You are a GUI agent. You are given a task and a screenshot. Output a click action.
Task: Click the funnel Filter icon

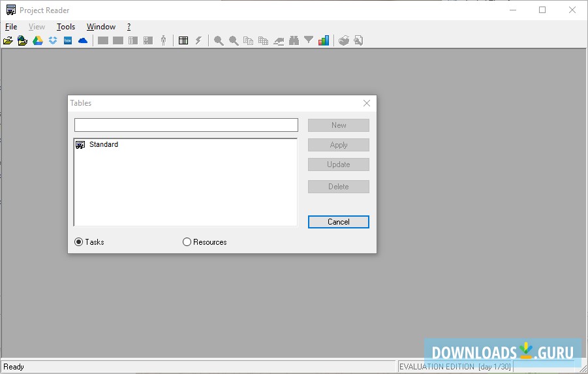click(x=309, y=40)
